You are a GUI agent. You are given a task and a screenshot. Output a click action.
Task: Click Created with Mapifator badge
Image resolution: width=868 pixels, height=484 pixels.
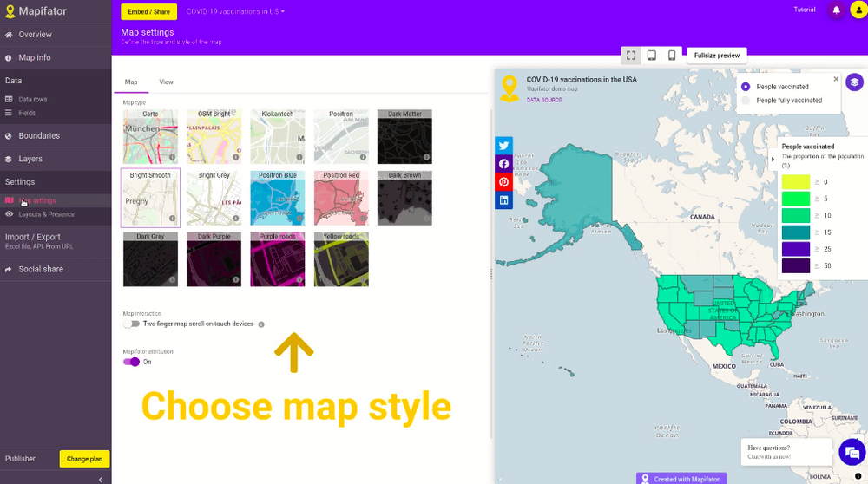tap(681, 479)
